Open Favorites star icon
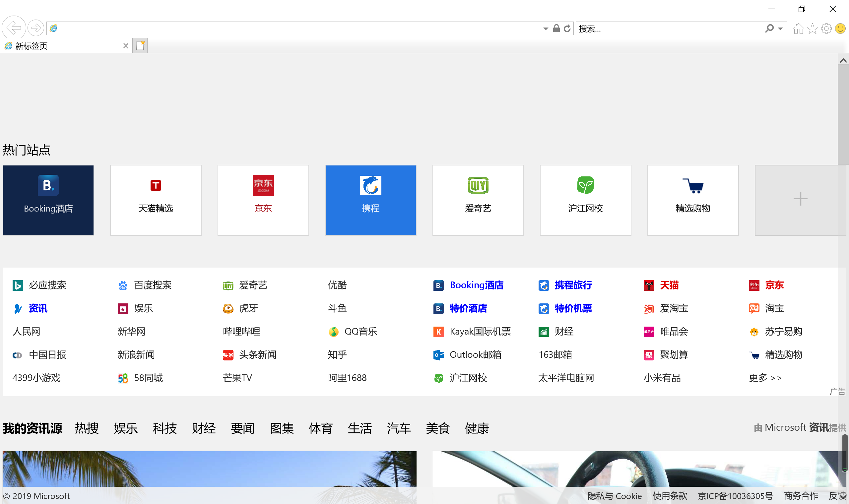The image size is (849, 504). (x=812, y=29)
